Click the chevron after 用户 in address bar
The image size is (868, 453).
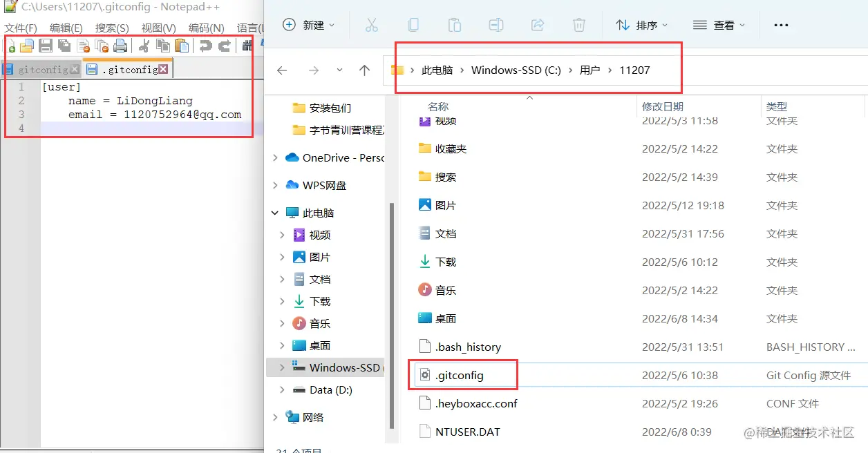[x=610, y=70]
